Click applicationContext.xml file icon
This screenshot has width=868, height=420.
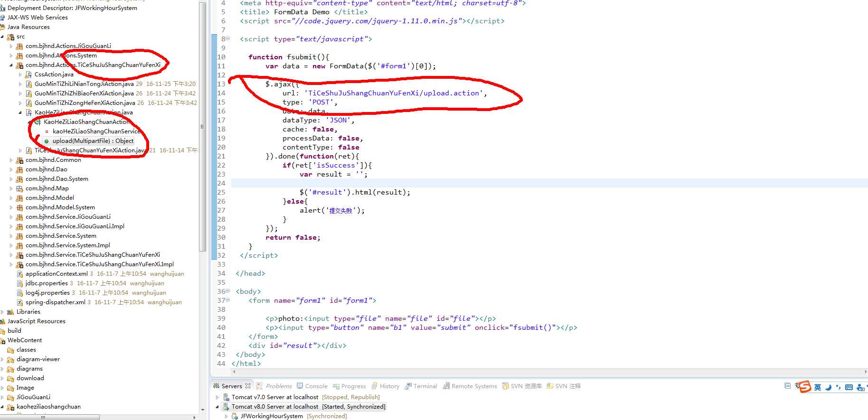pos(19,274)
